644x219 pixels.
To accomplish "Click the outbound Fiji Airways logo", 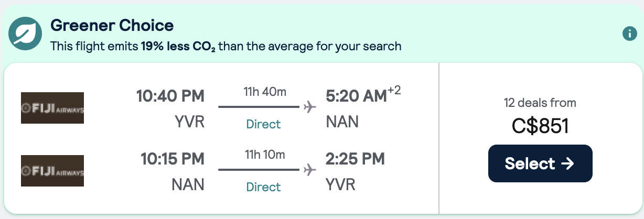I will 52,108.
